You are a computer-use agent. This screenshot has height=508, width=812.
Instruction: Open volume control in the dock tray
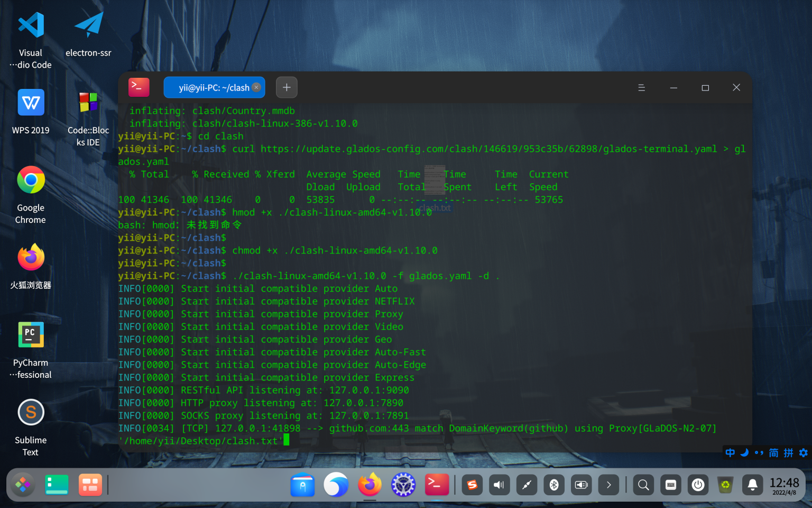(499, 485)
